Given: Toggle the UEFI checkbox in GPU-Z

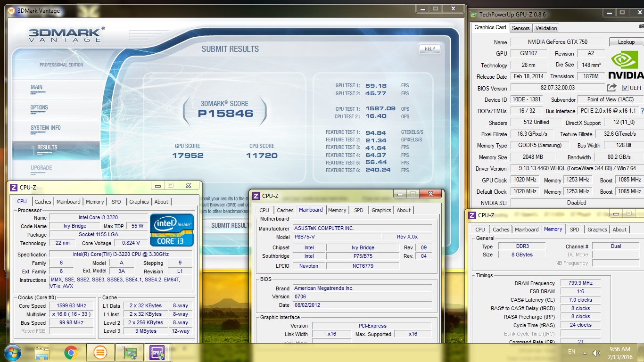Looking at the screenshot, I should coord(625,88).
